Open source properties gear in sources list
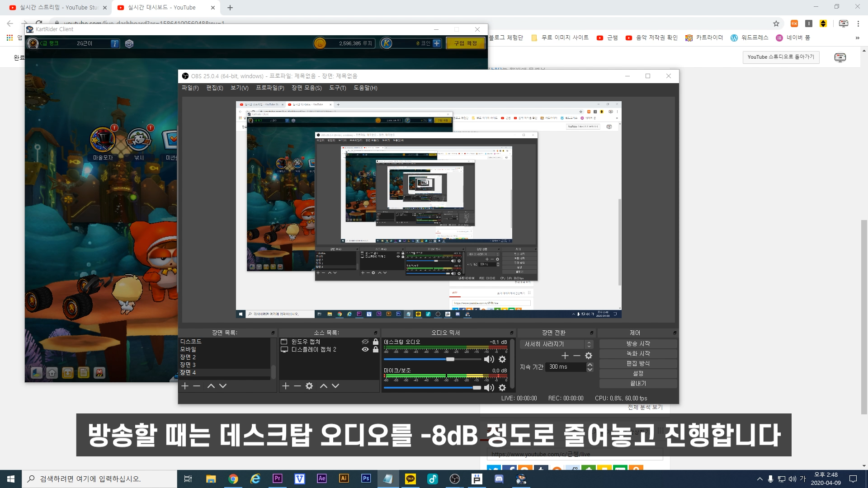The height and width of the screenshot is (488, 868). pyautogui.click(x=309, y=386)
